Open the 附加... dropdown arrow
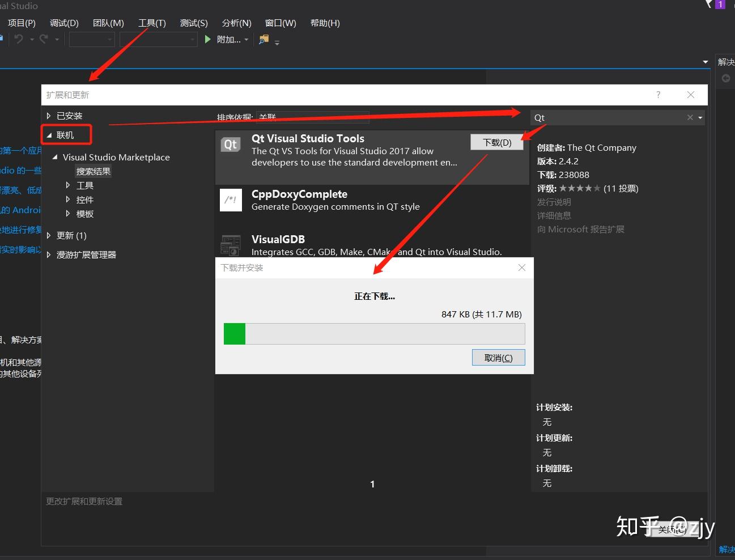 246,40
